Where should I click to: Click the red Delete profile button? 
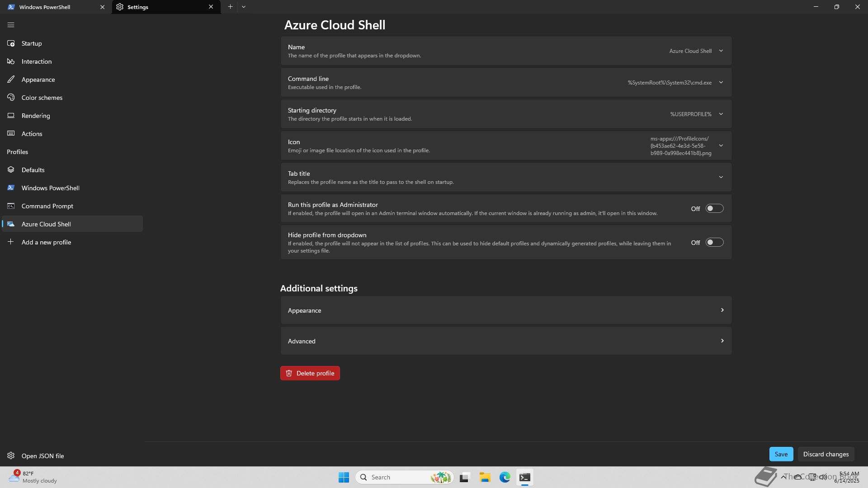(x=310, y=373)
